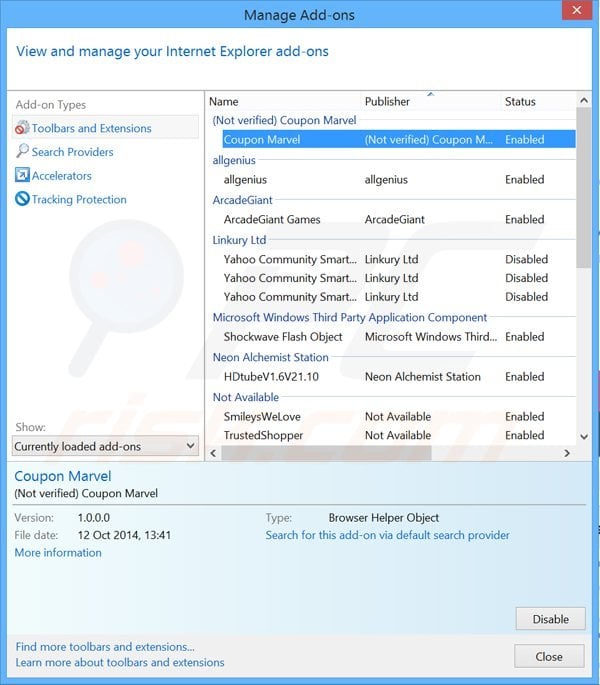This screenshot has width=600, height=685.
Task: Click the ArcadeGiant group header
Action: tap(242, 200)
